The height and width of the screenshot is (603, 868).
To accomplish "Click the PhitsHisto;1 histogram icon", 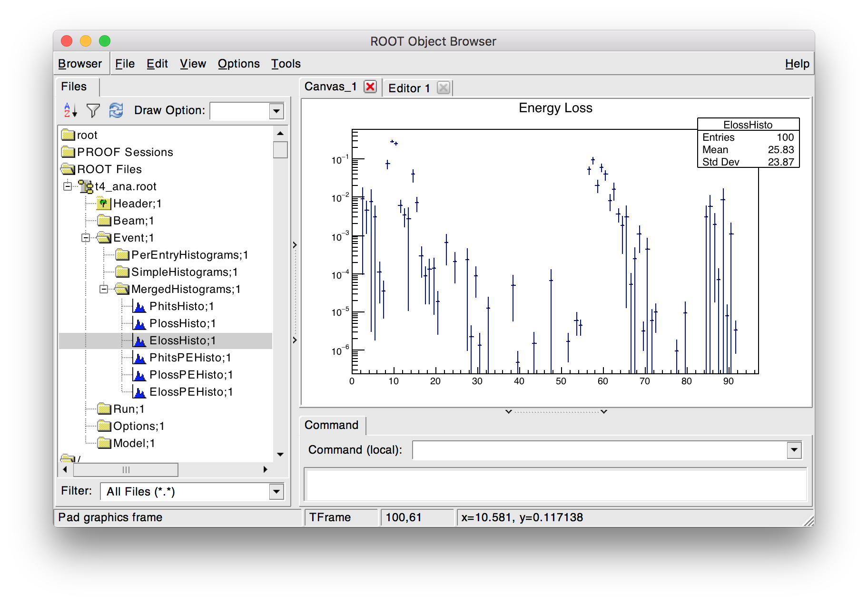I will point(139,307).
